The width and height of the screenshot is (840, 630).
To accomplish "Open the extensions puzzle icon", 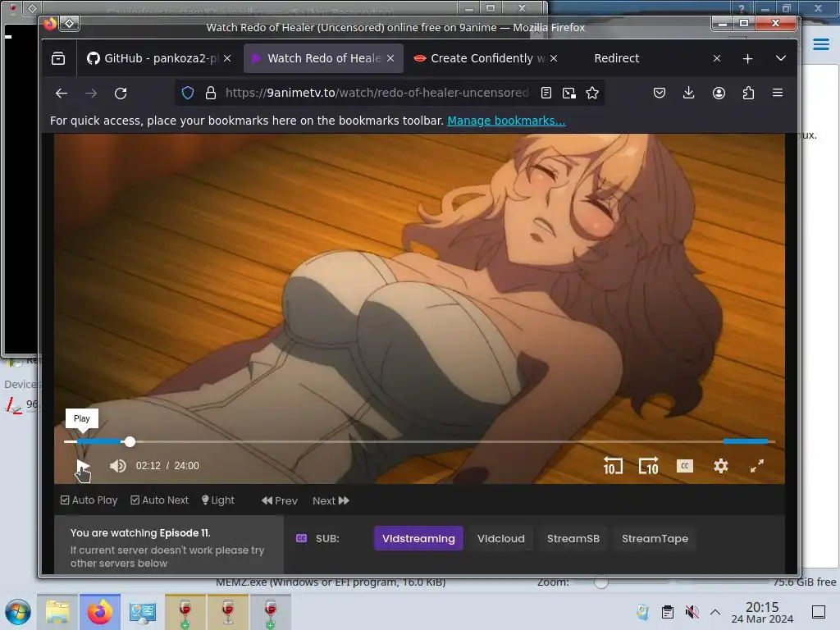I will (748, 94).
